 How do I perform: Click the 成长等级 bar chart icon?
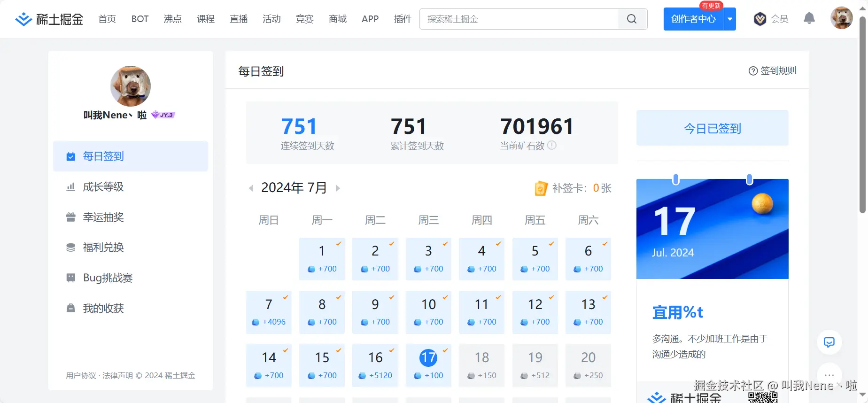point(71,187)
